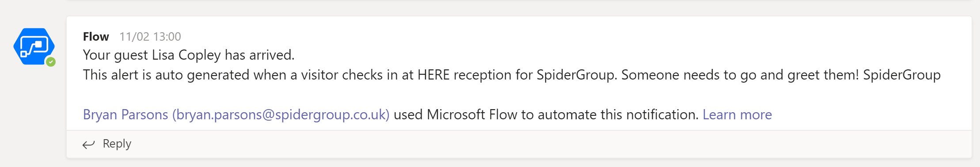Click the reply arrow icon
Viewport: 980px width, 167px height.
click(89, 144)
